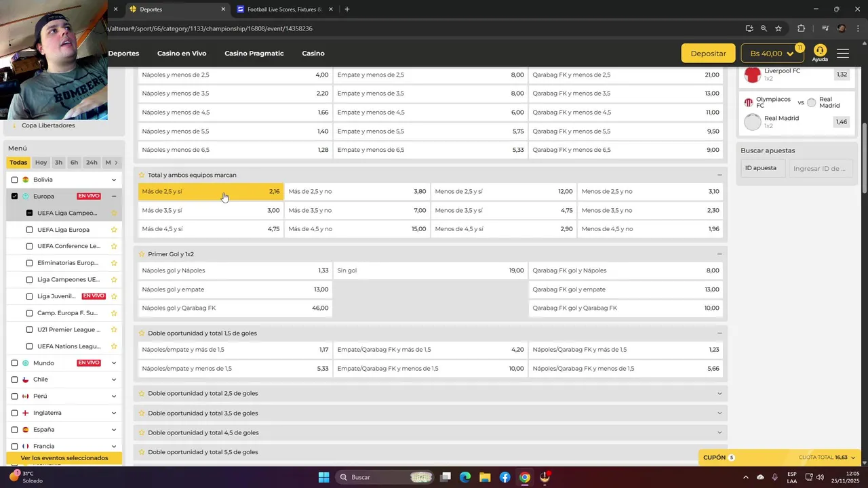Star the UEFA Liga Europa league

pyautogui.click(x=114, y=230)
